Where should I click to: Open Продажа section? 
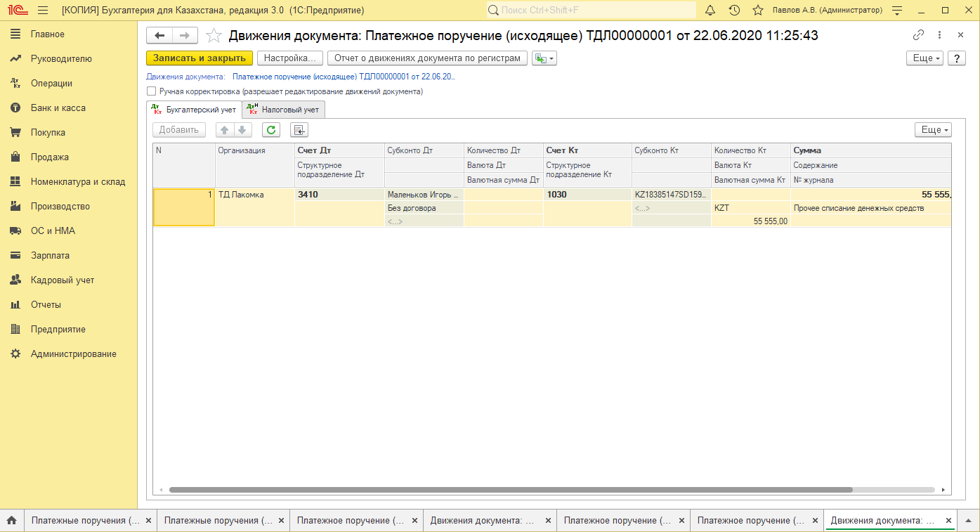[49, 157]
